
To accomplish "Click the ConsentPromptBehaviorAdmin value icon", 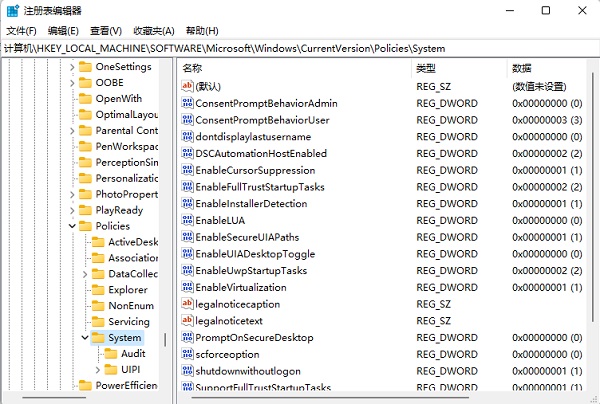I will click(187, 103).
